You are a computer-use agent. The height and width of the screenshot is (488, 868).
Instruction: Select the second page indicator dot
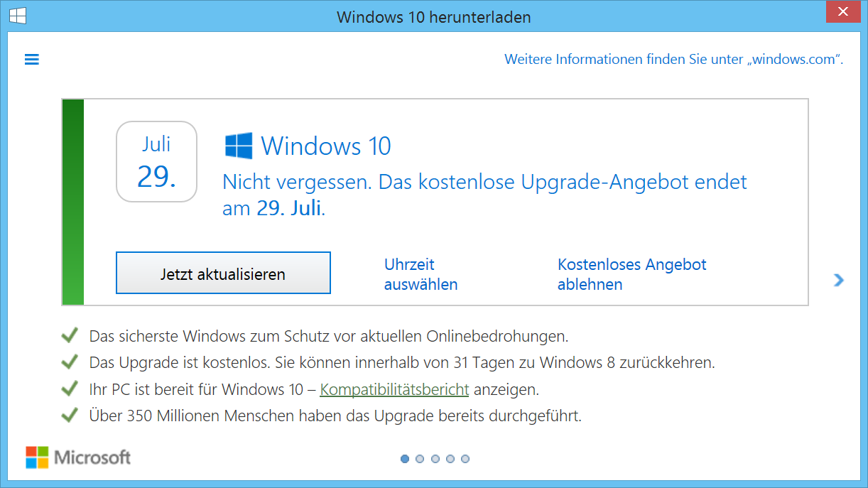click(x=420, y=459)
